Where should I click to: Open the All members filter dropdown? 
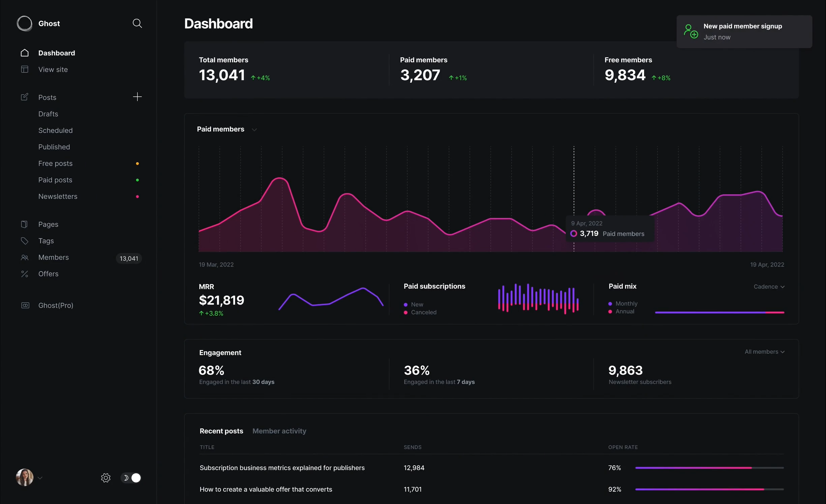coord(764,351)
